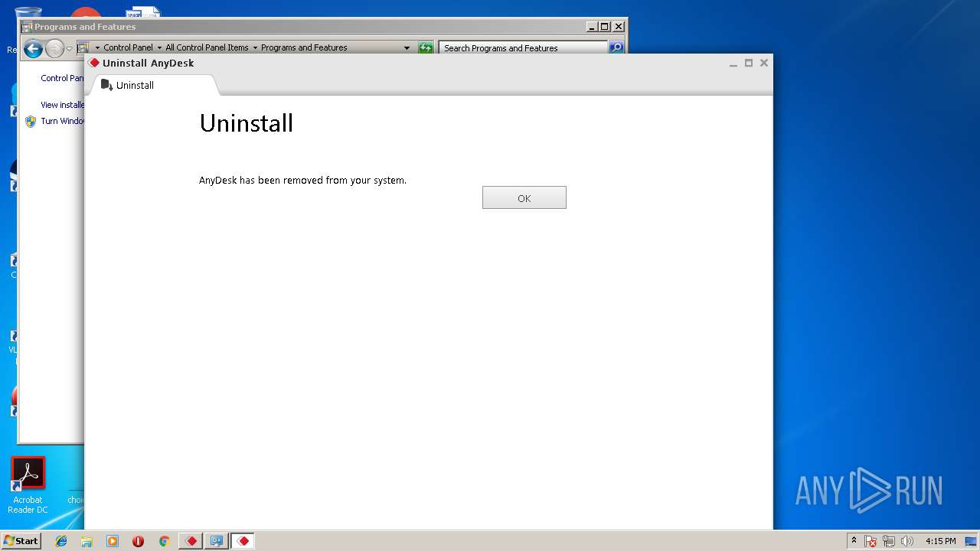The height and width of the screenshot is (551, 980).
Task: Open network icon in system tray
Action: [889, 541]
